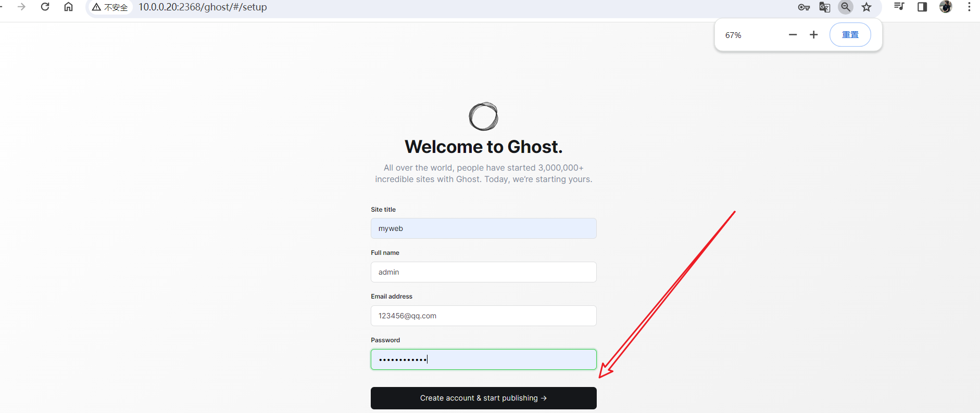Click into the Password field
This screenshot has width=980, height=413.
click(484, 359)
